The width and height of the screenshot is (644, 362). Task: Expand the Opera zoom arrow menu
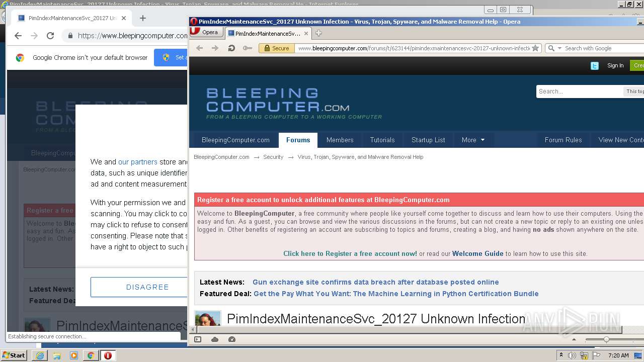[x=574, y=339]
